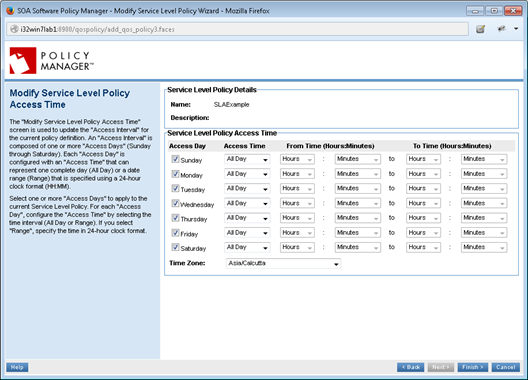
Task: Open Friday Access Time dropdown
Action: pos(247,232)
